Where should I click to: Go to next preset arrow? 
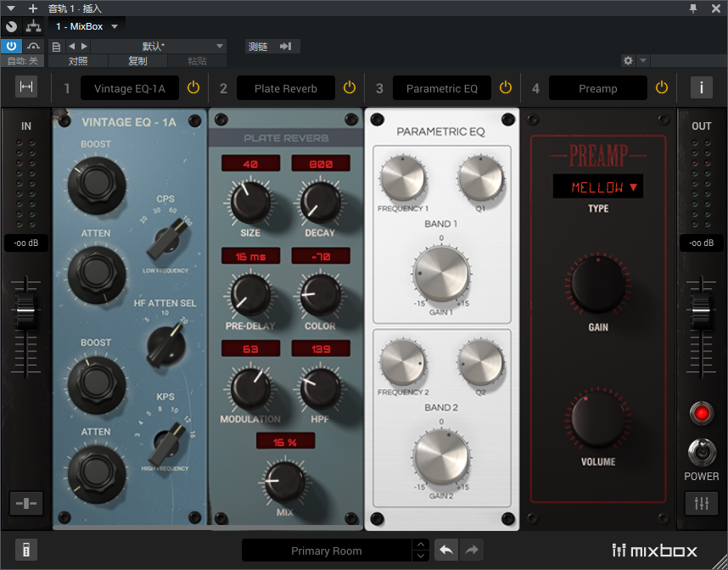click(84, 46)
